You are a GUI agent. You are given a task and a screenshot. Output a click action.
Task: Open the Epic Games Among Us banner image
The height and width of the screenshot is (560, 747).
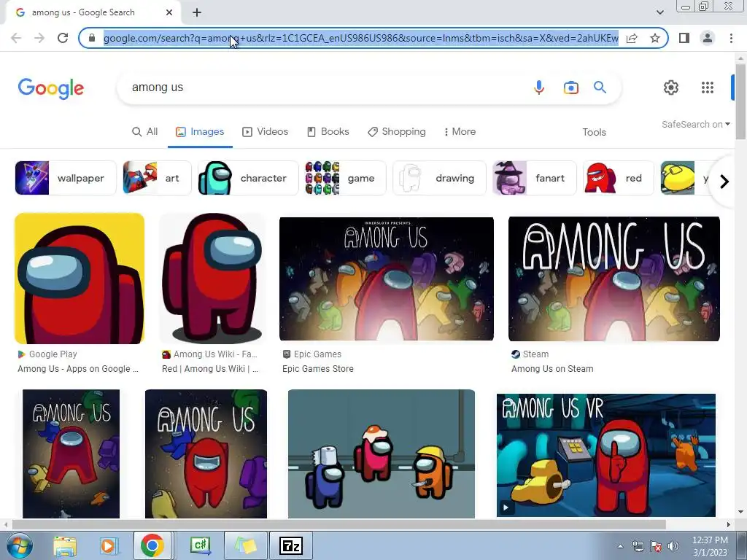[387, 279]
